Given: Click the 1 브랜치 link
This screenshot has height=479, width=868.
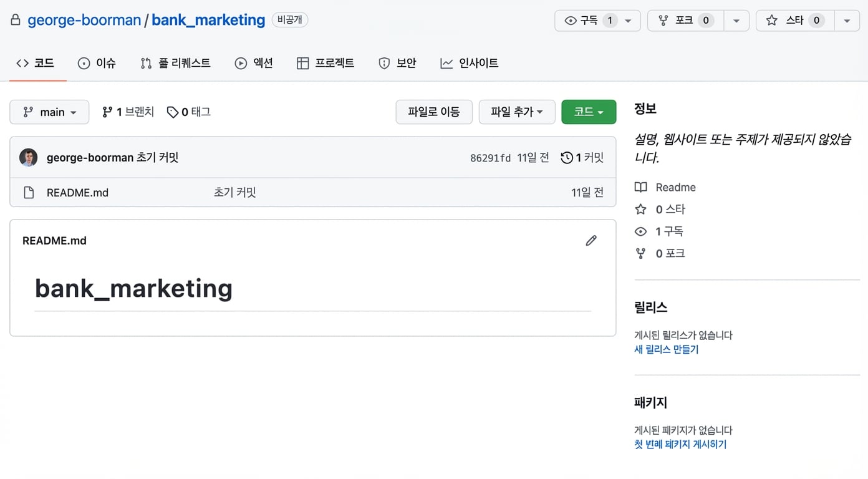Looking at the screenshot, I should 128,112.
